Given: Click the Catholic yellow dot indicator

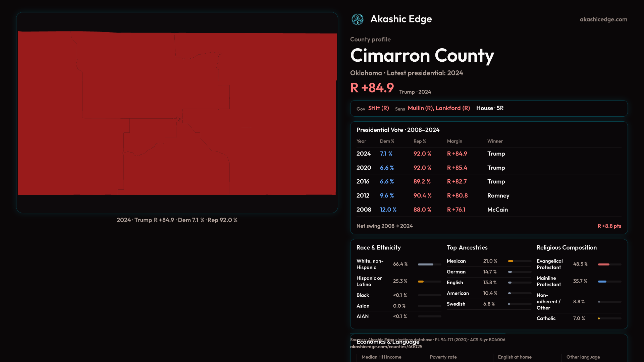Looking at the screenshot, I should click(599, 318).
